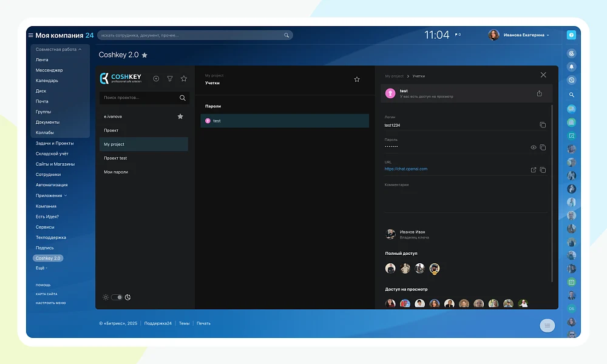Open the Coshkey filter funnel icon
Screen dimensions: 607x364
pos(170,78)
